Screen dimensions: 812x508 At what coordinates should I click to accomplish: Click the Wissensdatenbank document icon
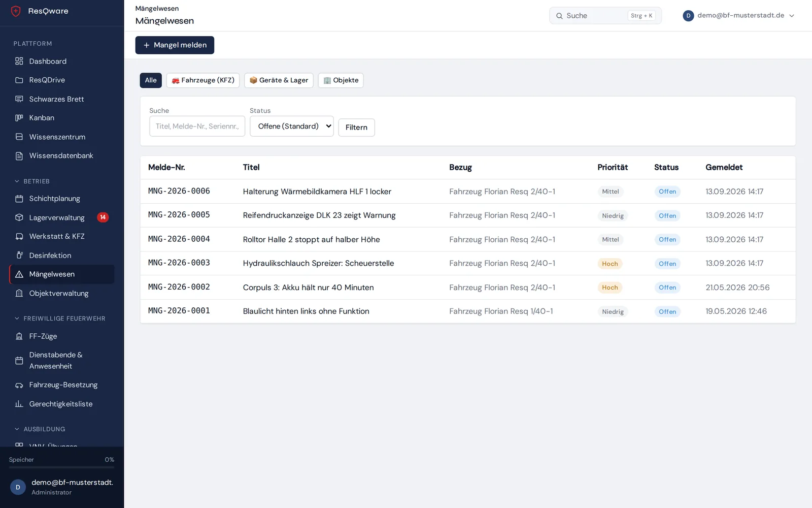coord(19,156)
